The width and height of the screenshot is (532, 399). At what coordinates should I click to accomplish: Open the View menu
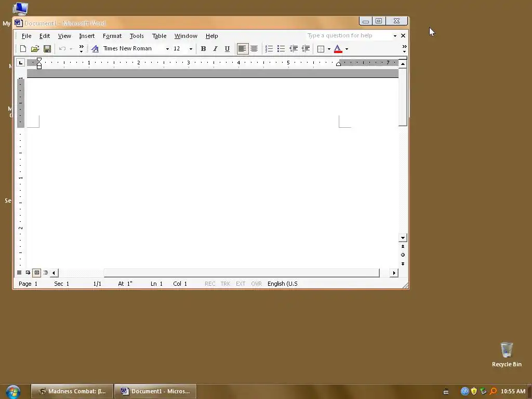click(64, 36)
